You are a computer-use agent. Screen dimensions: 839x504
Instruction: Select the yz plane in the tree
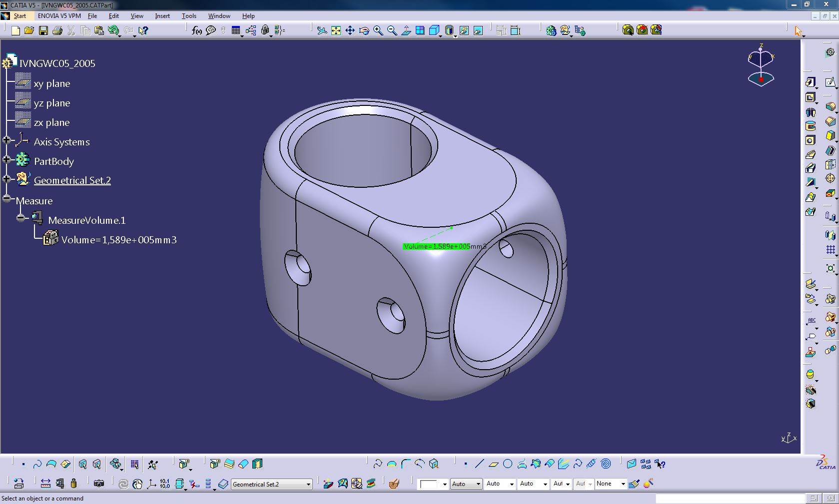[x=52, y=103]
